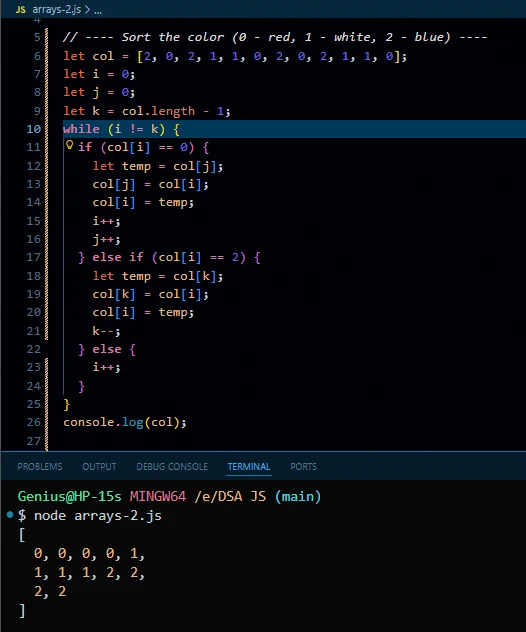The image size is (526, 632).
Task: Click 'j++;' statement on line 16
Action: pyautogui.click(x=106, y=239)
